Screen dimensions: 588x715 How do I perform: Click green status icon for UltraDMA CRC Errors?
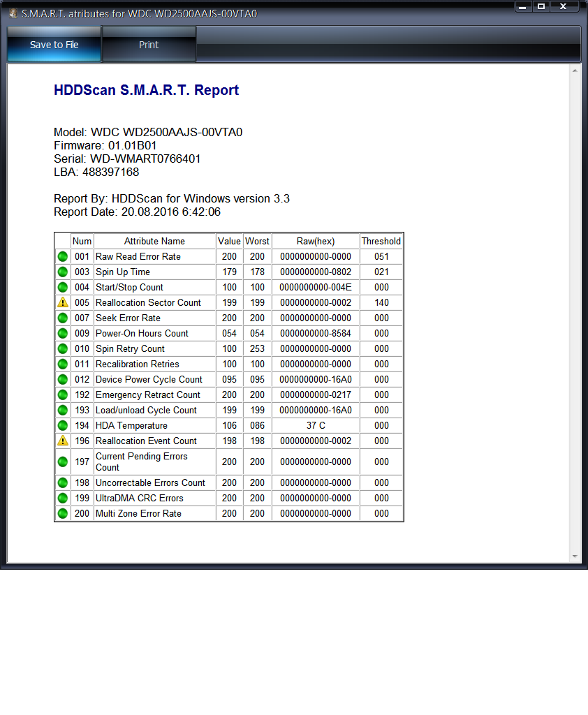click(x=63, y=499)
